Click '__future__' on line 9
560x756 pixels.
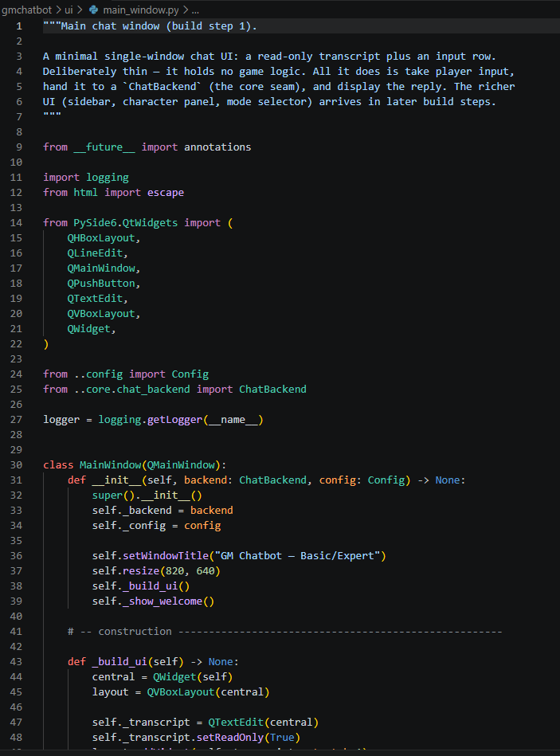tap(104, 147)
